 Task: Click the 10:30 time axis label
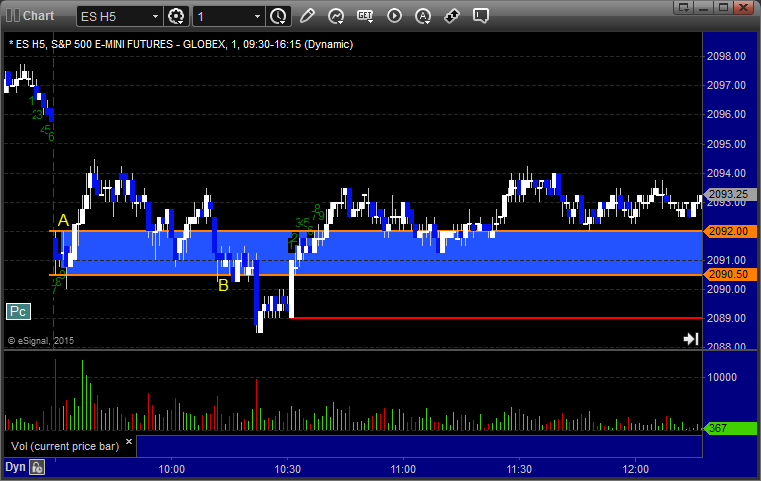(x=288, y=469)
